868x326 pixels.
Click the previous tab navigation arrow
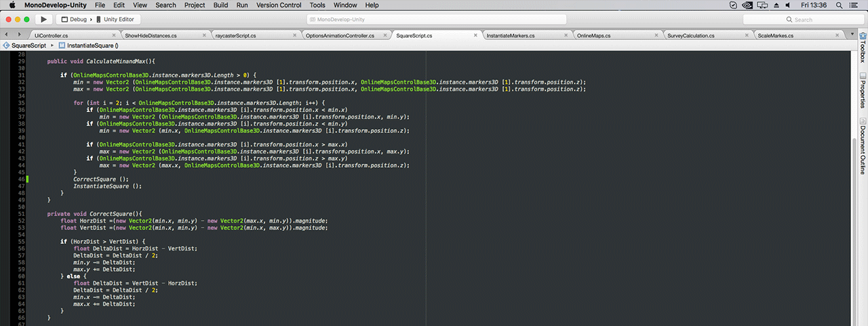(7, 35)
